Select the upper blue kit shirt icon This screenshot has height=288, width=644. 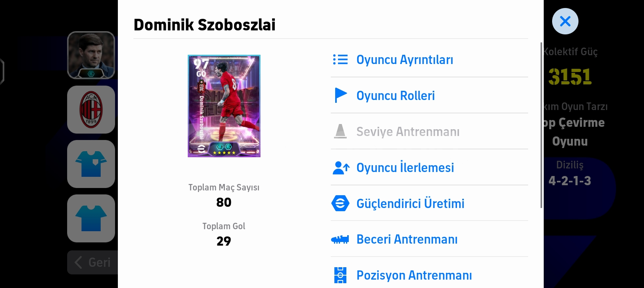click(x=91, y=164)
